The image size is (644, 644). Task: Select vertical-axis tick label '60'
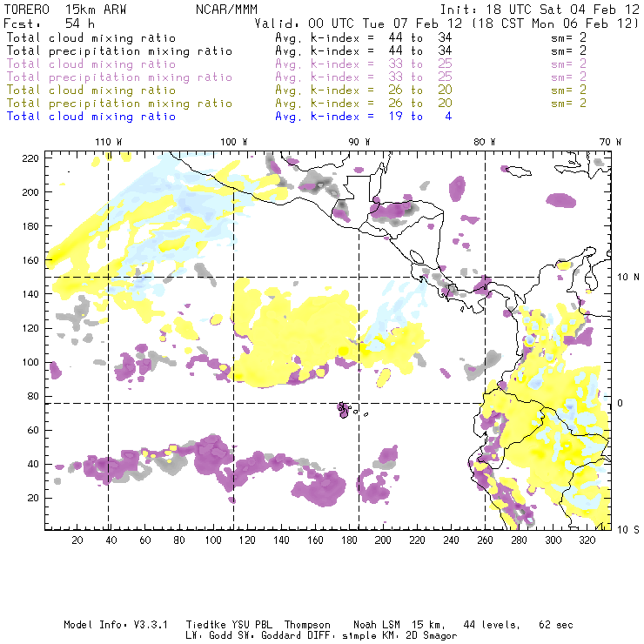[34, 431]
